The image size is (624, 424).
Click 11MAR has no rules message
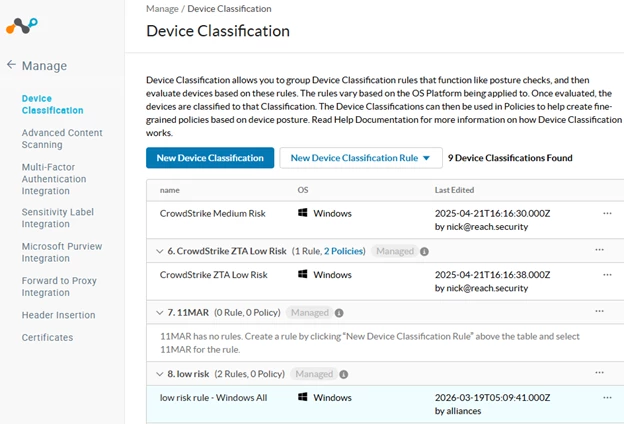(369, 343)
